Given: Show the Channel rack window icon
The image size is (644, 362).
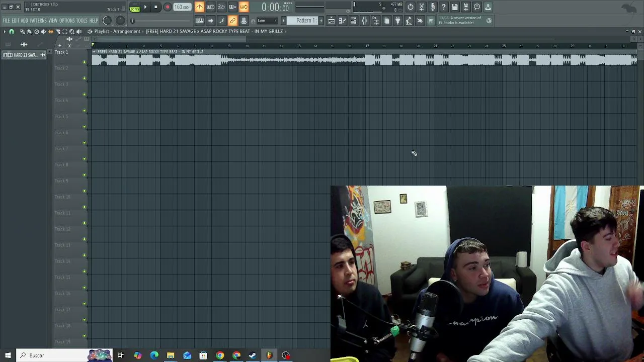Looking at the screenshot, I should tap(354, 21).
